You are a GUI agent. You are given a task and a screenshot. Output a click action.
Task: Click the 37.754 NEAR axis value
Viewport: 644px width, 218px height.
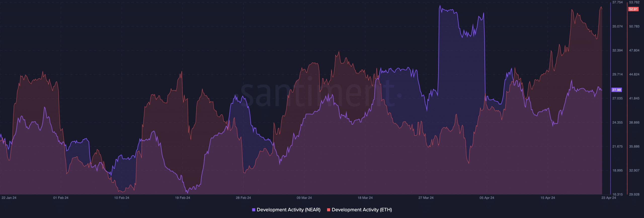(618, 2)
